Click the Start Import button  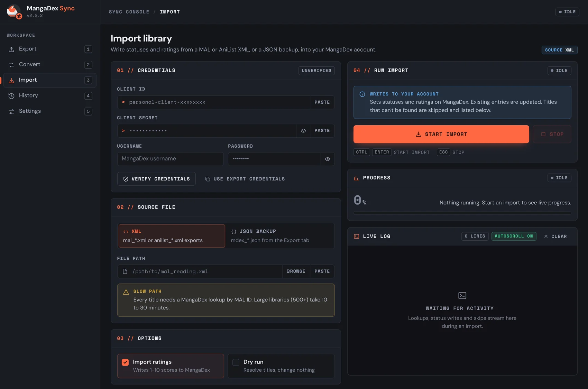[441, 134]
